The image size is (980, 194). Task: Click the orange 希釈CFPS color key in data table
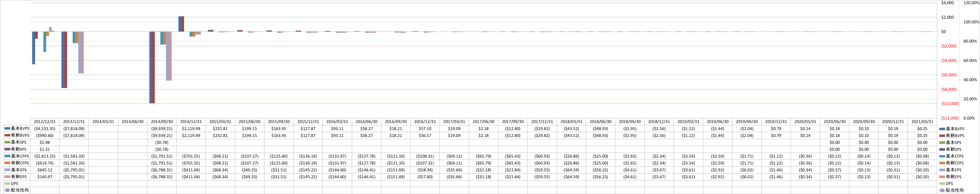point(7,163)
